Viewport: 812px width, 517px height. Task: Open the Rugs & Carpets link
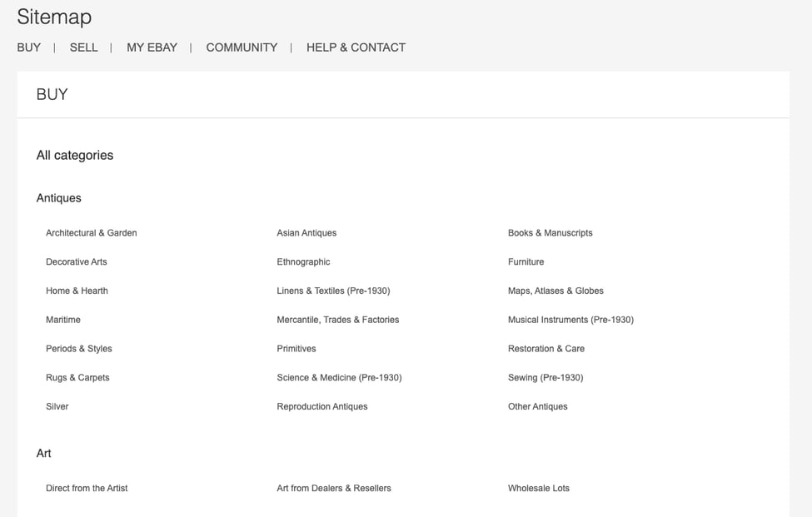pos(77,377)
